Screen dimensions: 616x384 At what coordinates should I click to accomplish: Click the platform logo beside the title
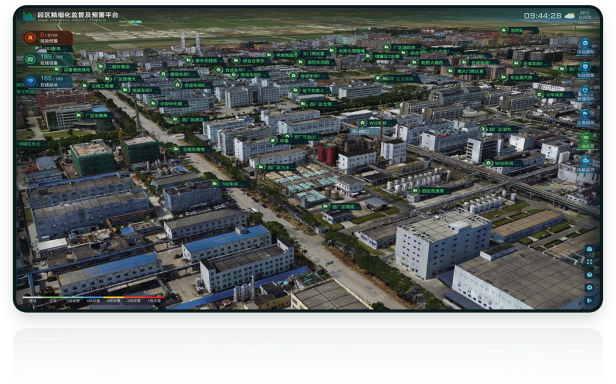tap(29, 16)
